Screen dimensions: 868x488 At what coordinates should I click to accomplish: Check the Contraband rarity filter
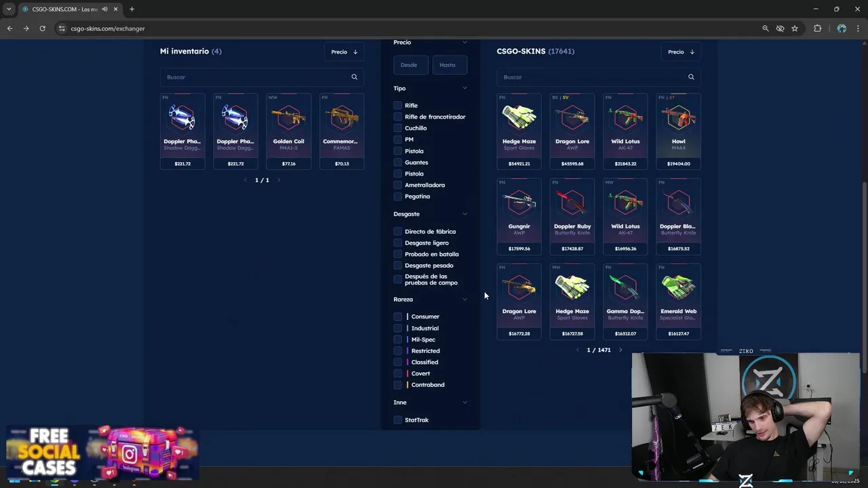398,384
